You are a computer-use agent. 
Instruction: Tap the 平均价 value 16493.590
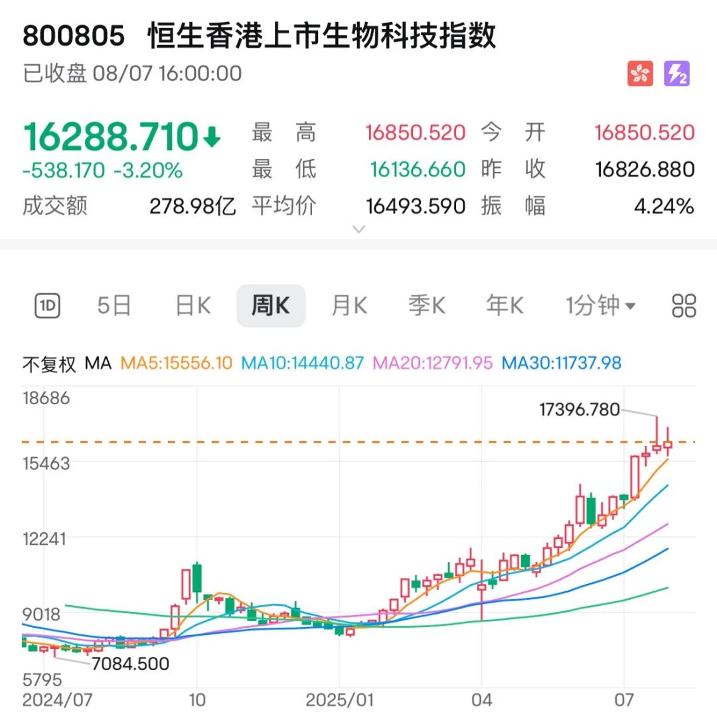tap(416, 206)
